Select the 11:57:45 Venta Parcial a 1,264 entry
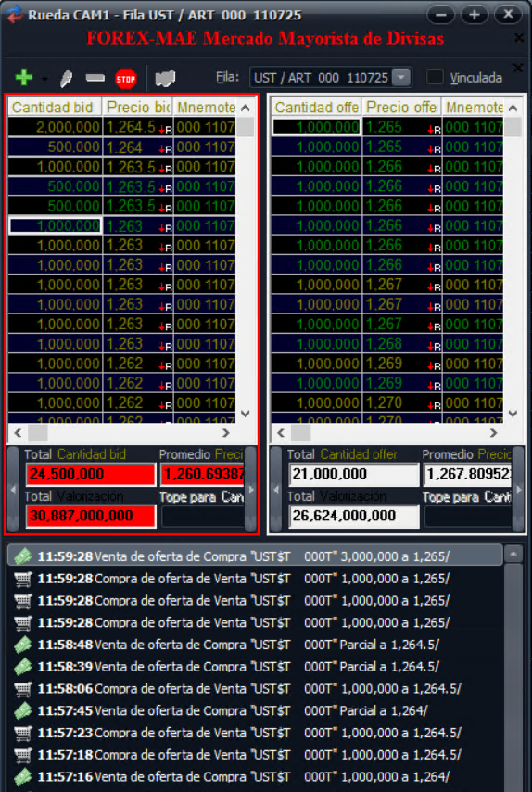532x792 pixels. 255,710
